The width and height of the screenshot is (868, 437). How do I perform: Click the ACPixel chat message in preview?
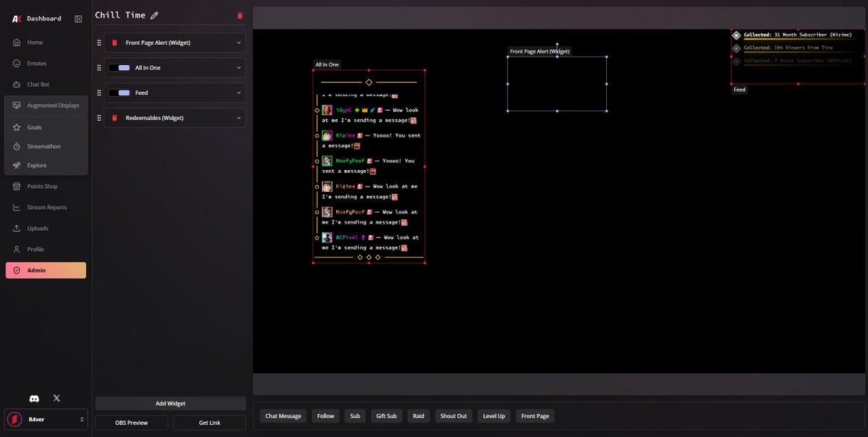(x=369, y=242)
